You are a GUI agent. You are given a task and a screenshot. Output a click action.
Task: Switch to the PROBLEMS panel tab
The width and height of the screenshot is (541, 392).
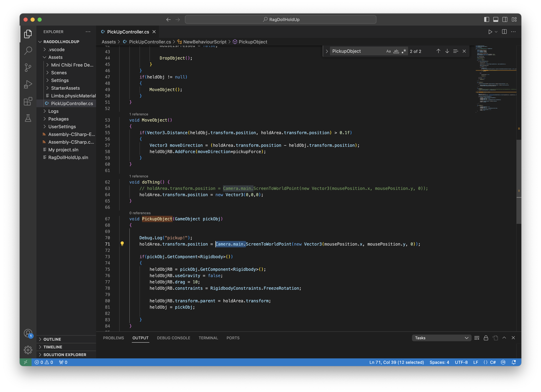pyautogui.click(x=113, y=338)
